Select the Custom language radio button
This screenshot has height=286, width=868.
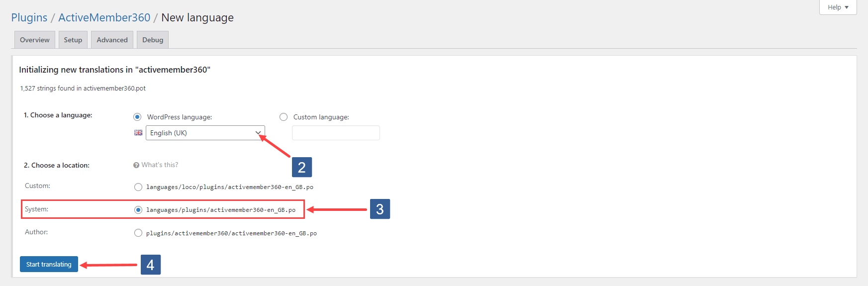pos(284,117)
